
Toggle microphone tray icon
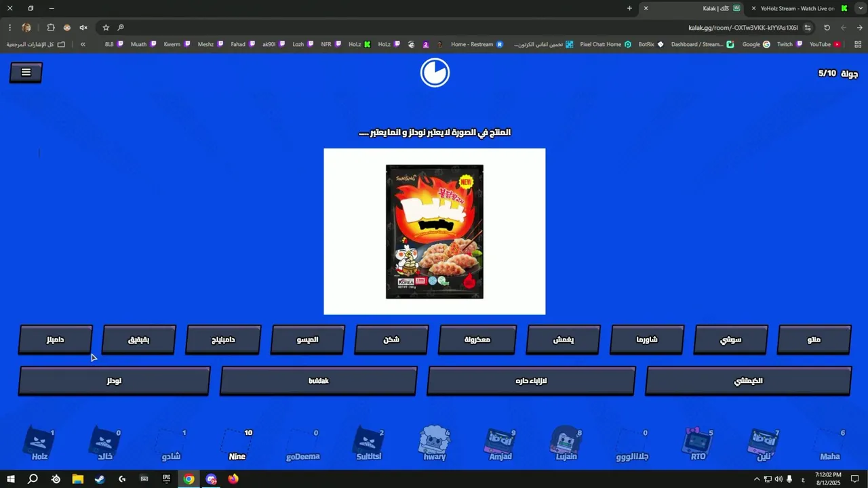click(x=789, y=479)
